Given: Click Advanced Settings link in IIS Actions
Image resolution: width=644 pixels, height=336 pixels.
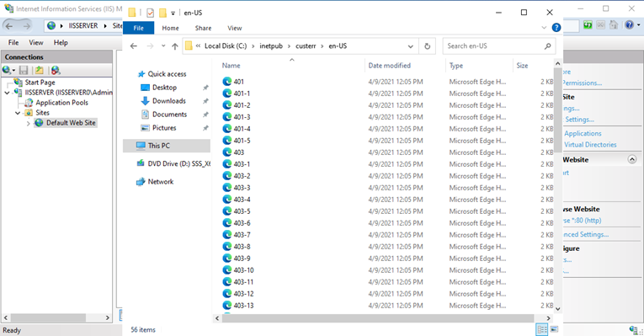Looking at the screenshot, I should [586, 235].
